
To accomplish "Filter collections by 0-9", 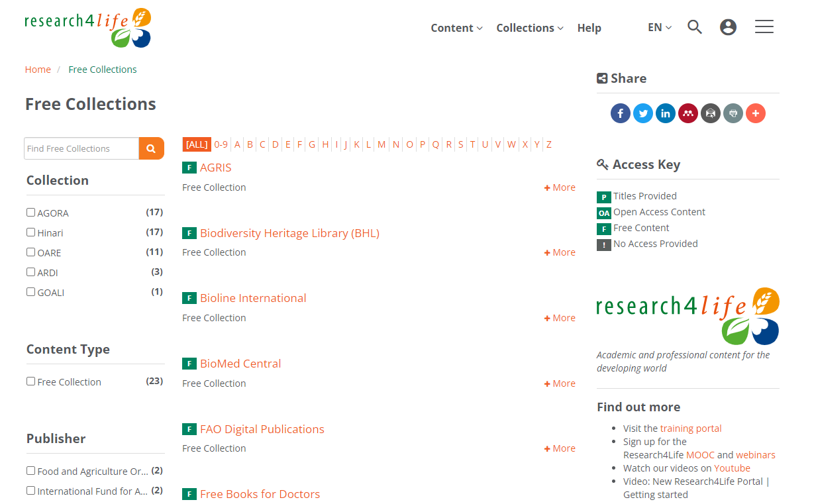I will (221, 144).
